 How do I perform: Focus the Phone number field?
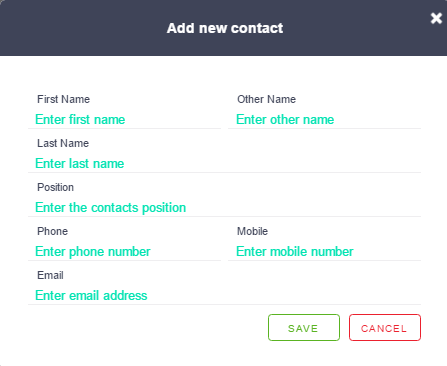pos(124,252)
